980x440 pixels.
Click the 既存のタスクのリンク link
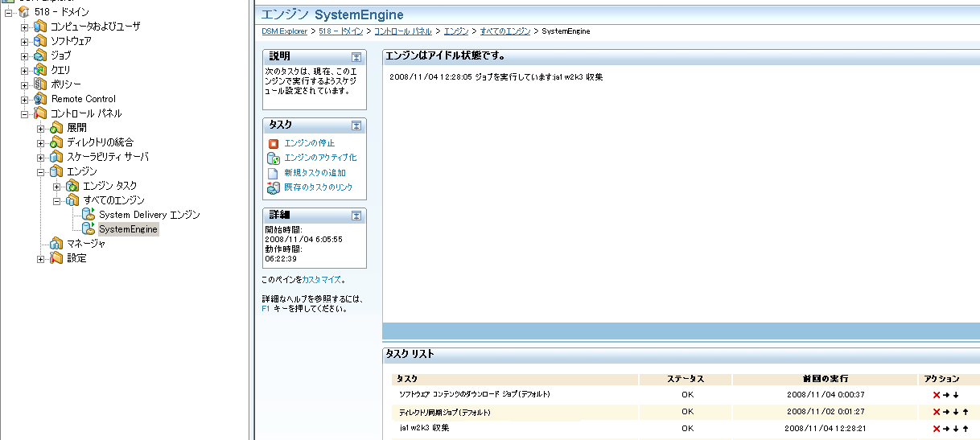click(x=318, y=187)
